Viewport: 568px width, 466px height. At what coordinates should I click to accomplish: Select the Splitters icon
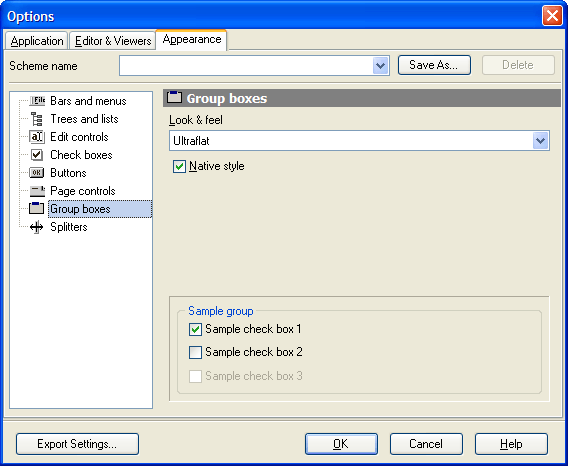(x=37, y=227)
